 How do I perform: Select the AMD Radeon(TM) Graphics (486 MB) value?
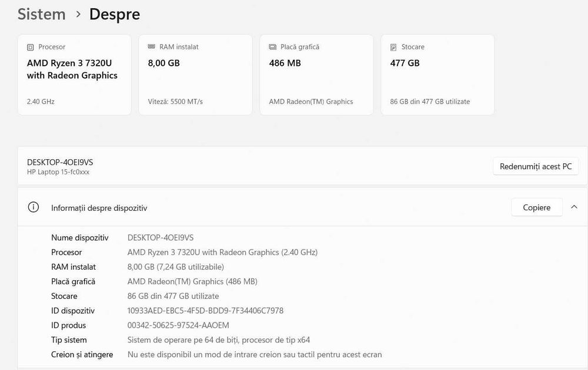(x=192, y=282)
